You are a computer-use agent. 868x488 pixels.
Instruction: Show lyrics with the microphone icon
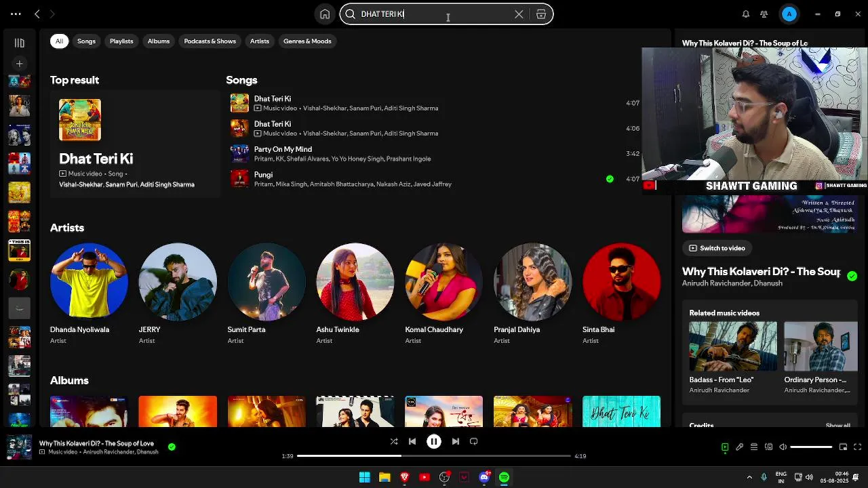coord(740,447)
